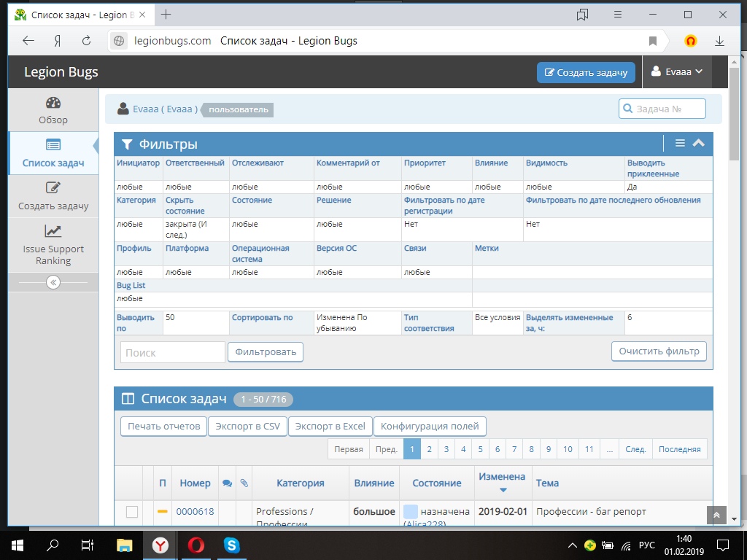
Task: Open Skype from the taskbar
Action: pyautogui.click(x=231, y=545)
